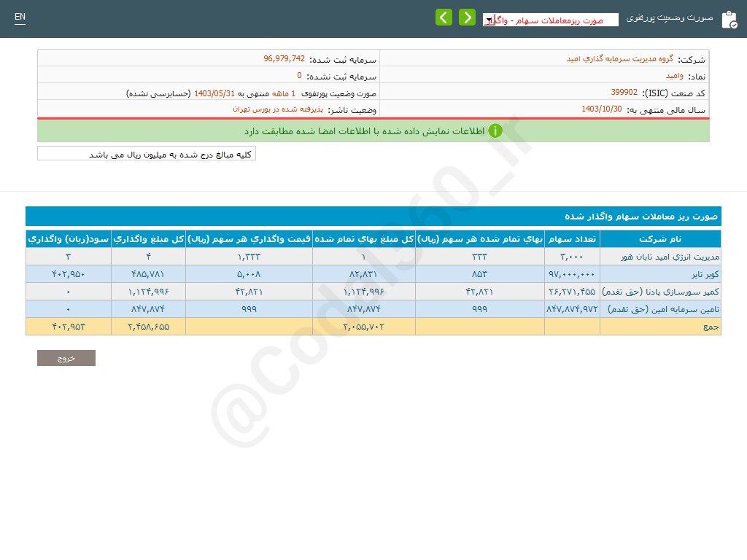Click the green info icon in notification bar

(495, 131)
